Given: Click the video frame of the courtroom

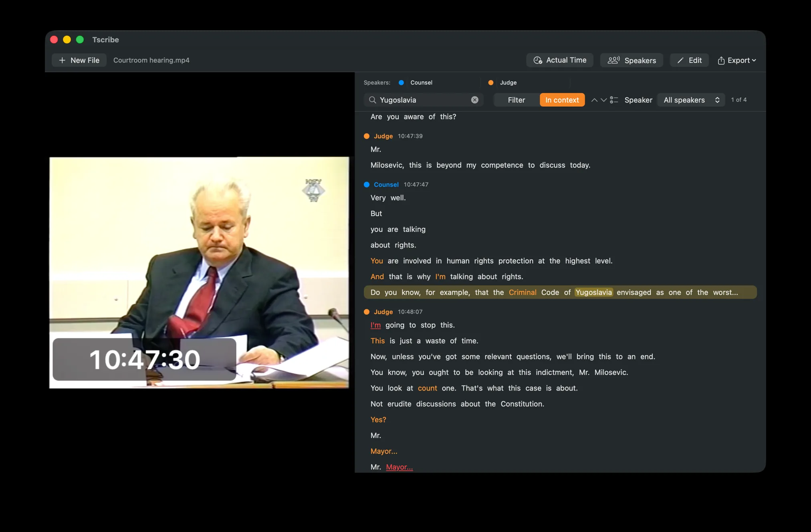Looking at the screenshot, I should pos(199,272).
